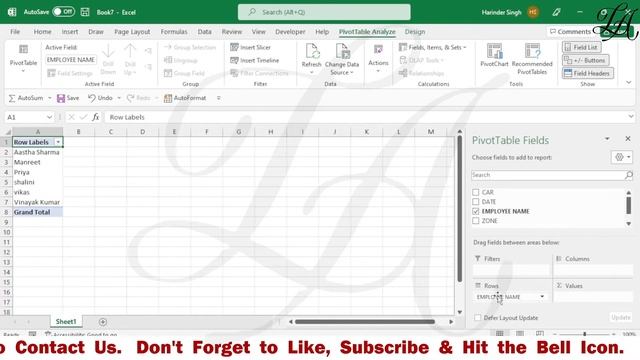Expand the Name Box dropdown
The height and width of the screenshot is (360, 640).
49,117
